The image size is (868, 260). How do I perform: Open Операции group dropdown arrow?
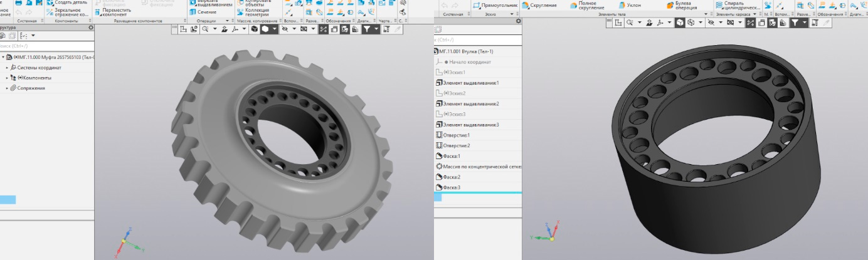pos(228,21)
